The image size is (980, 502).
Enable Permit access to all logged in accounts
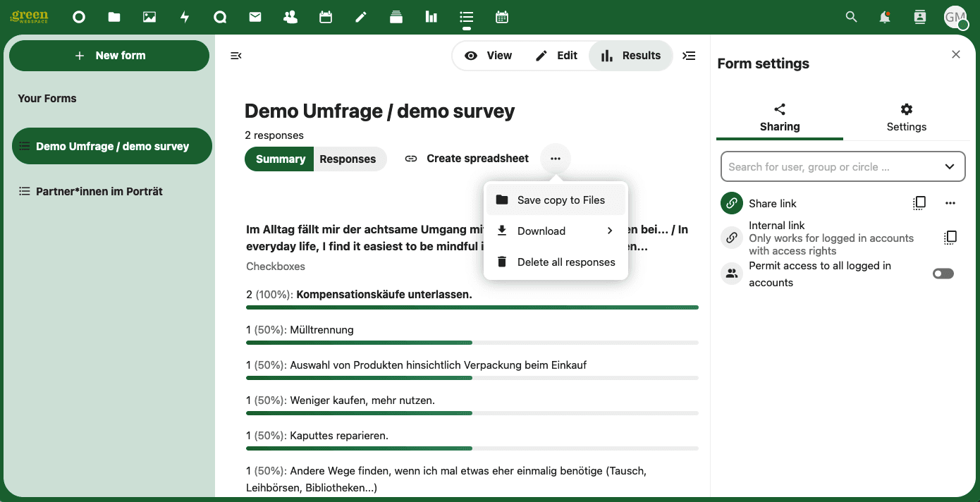pyautogui.click(x=943, y=274)
